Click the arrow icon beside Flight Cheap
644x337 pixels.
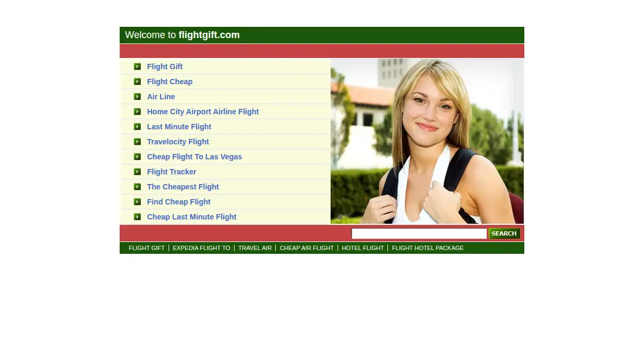tap(137, 82)
